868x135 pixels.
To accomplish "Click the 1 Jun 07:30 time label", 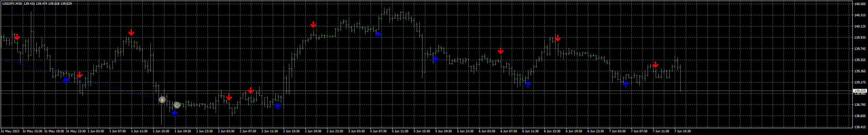I will point(117,131).
